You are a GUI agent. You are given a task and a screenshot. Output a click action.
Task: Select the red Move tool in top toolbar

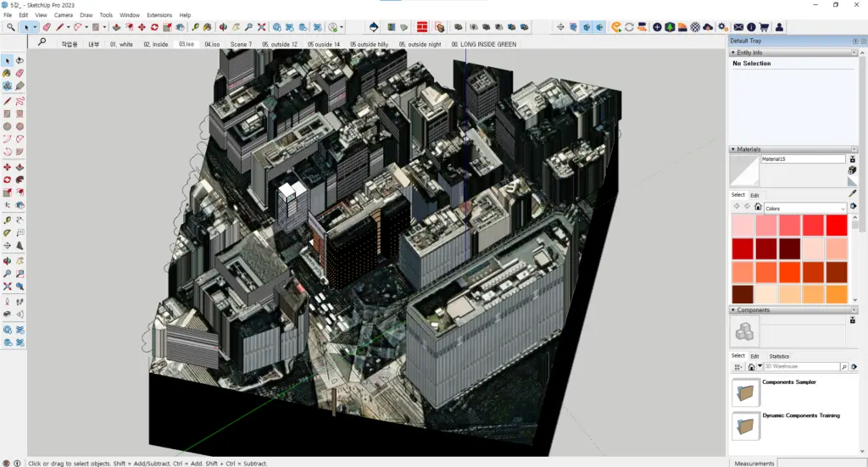(142, 27)
